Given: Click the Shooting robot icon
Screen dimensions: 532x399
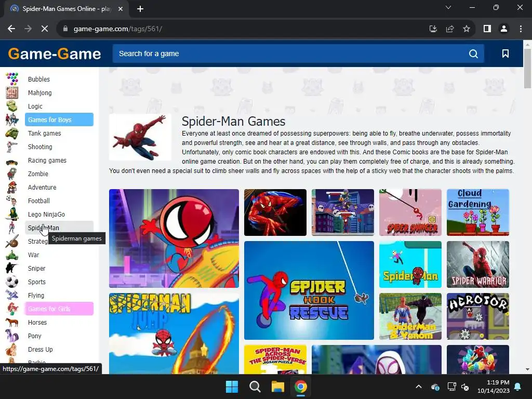Looking at the screenshot, I should coord(12,147).
